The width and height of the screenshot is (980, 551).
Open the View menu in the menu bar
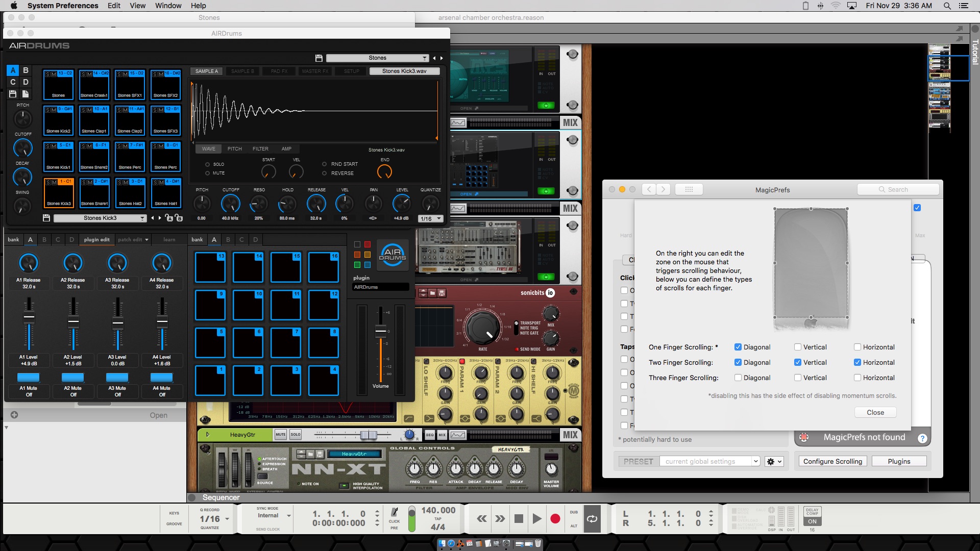pyautogui.click(x=137, y=6)
